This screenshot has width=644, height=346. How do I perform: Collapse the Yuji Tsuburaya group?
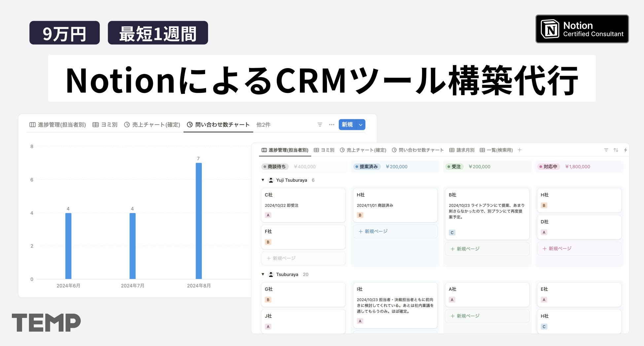pos(263,180)
